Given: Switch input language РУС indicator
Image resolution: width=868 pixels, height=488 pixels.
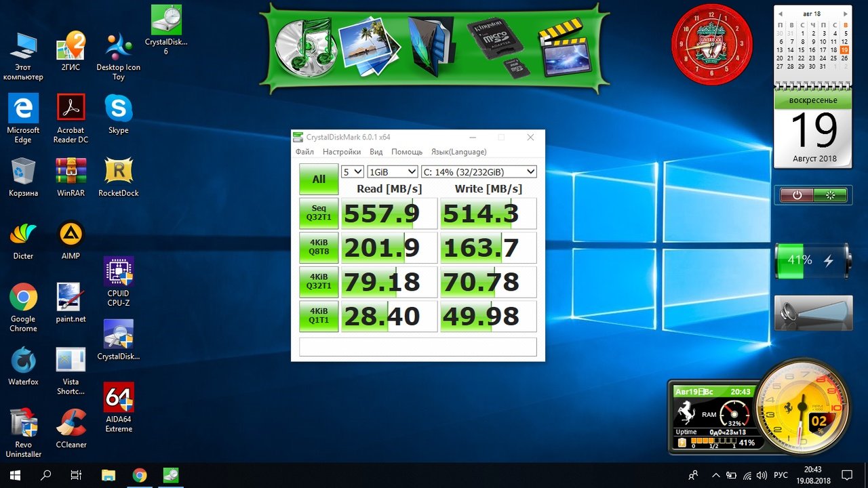Looking at the screenshot, I should [781, 475].
